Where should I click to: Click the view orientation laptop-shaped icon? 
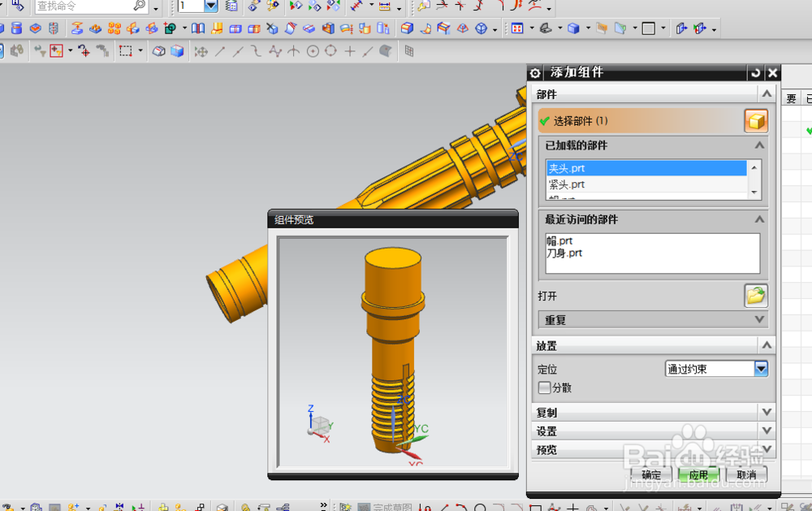546,28
